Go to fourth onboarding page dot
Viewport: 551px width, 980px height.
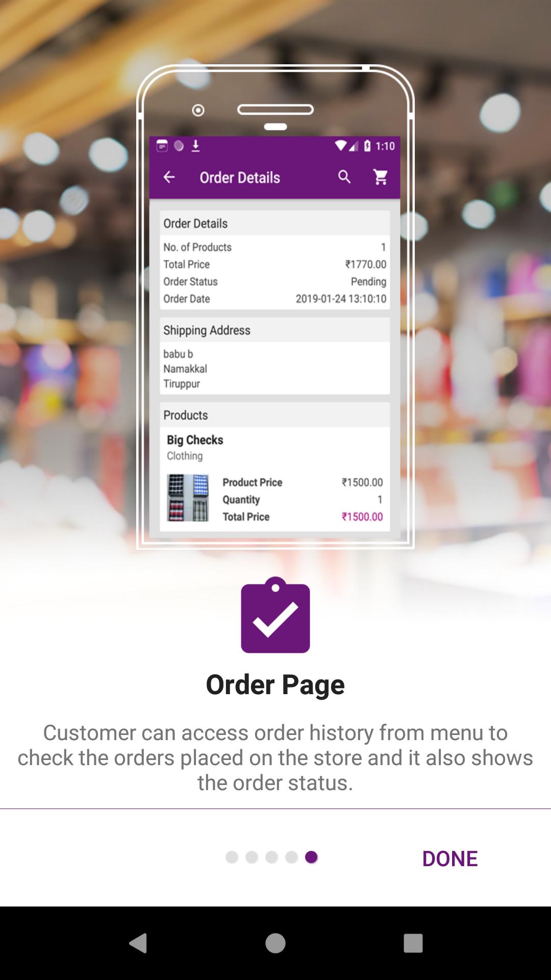pyautogui.click(x=291, y=857)
